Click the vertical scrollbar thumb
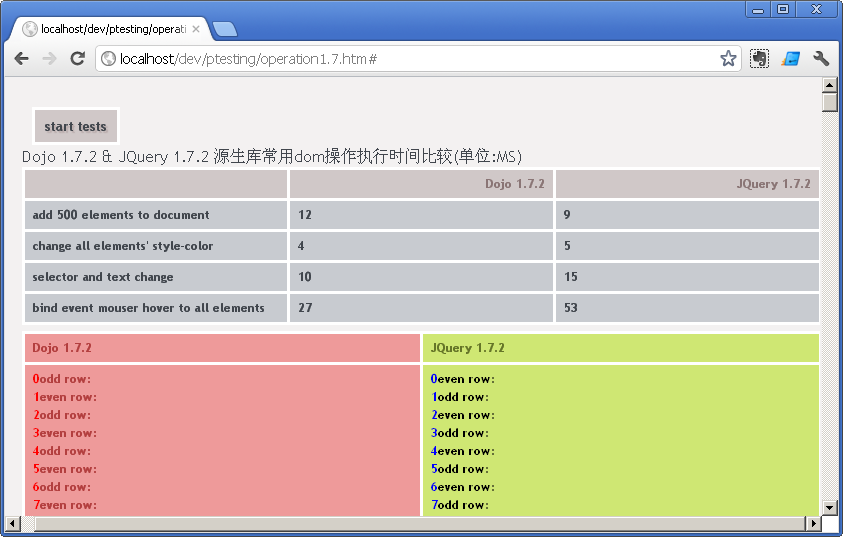The width and height of the screenshot is (843, 537). click(830, 102)
